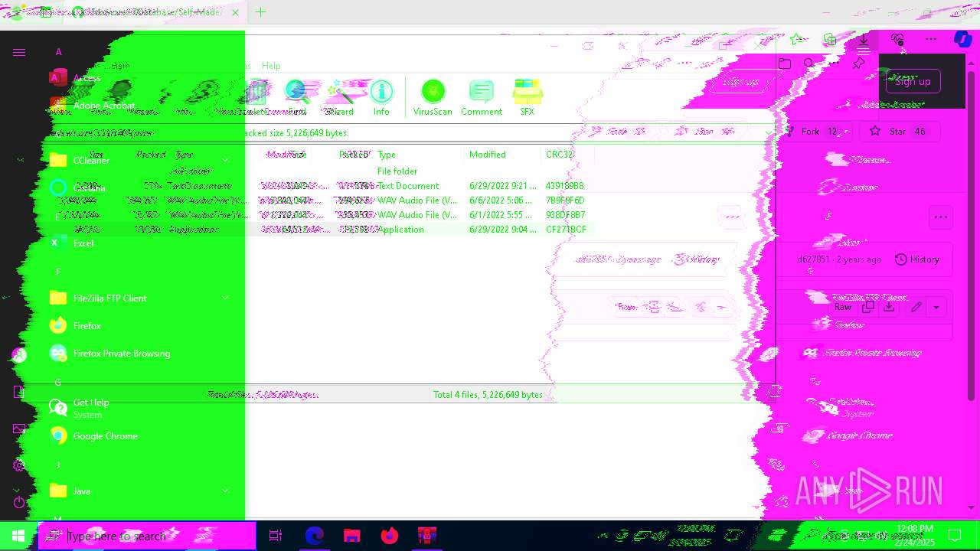
Task: Expand the Java folder in Start menu
Action: 224,491
